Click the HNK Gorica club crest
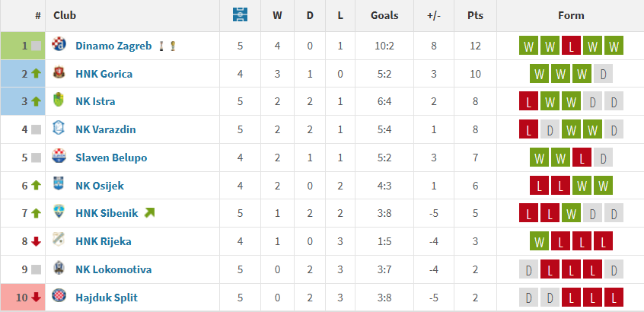 point(59,72)
